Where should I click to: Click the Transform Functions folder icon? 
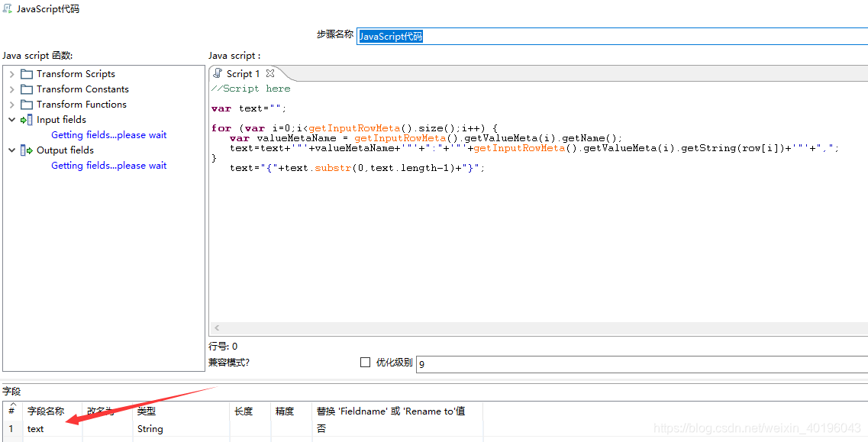25,104
